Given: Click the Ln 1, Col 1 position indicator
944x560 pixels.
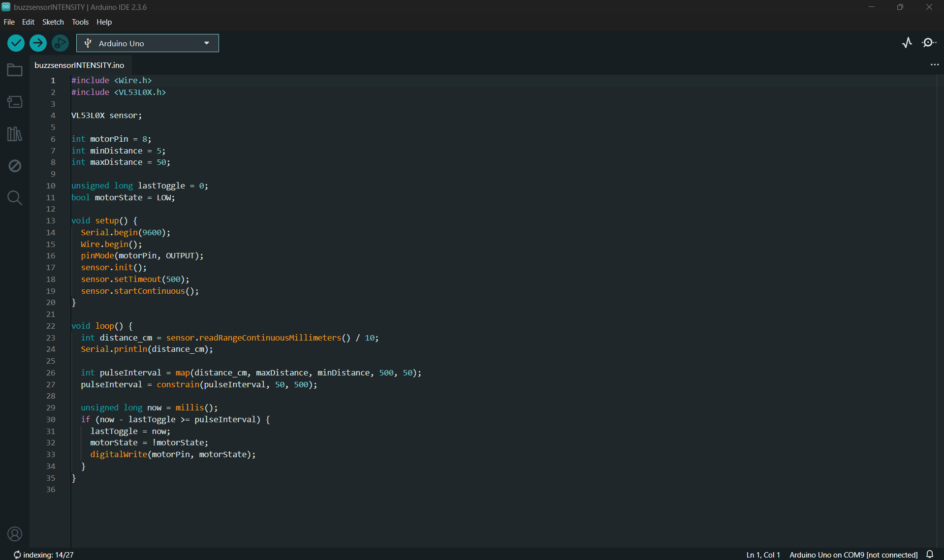Looking at the screenshot, I should click(763, 555).
